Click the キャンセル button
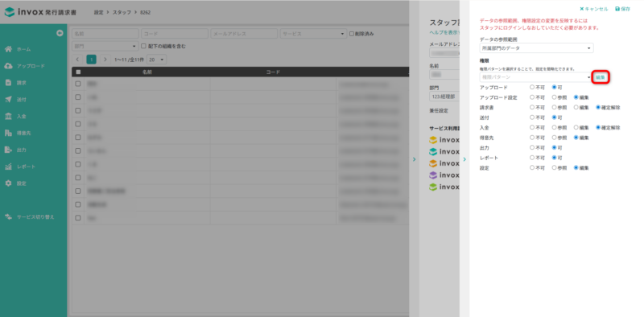 point(594,9)
